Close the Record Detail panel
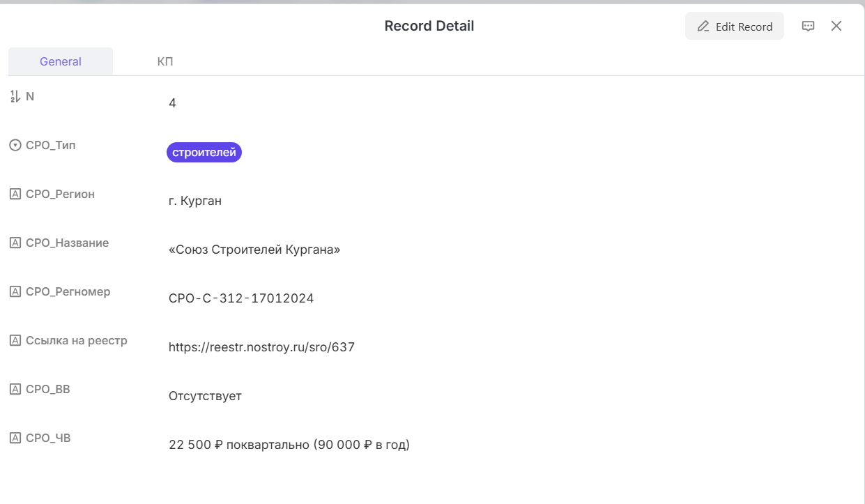The image size is (865, 504). pyautogui.click(x=836, y=26)
